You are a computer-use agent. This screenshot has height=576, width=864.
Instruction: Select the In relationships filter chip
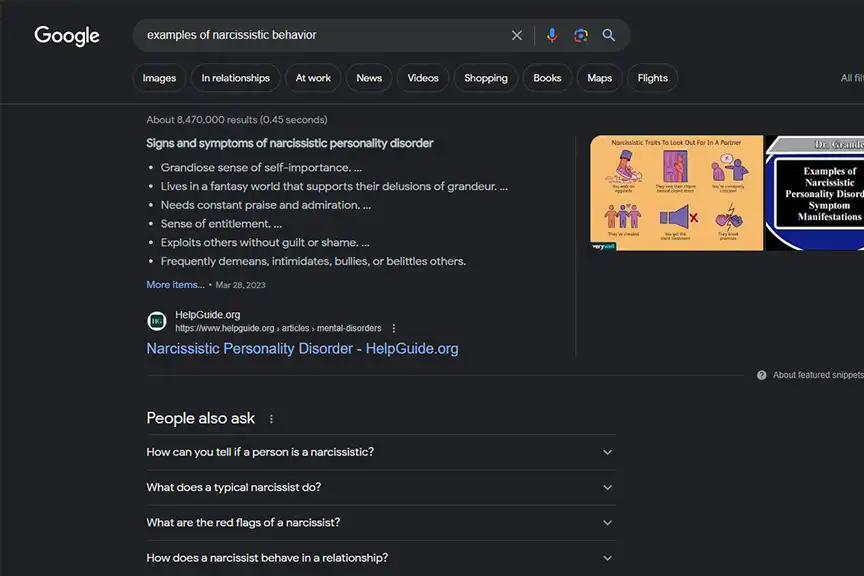click(235, 78)
